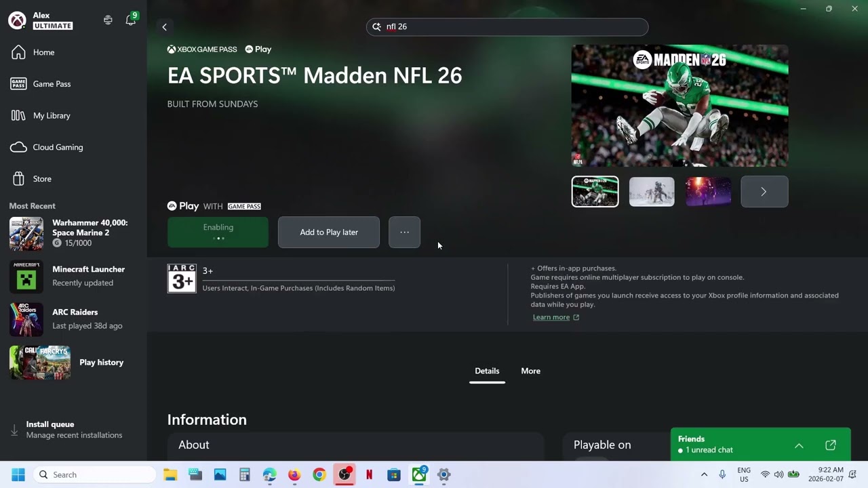The height and width of the screenshot is (488, 868).
Task: Switch to the Details tab
Action: point(487,371)
